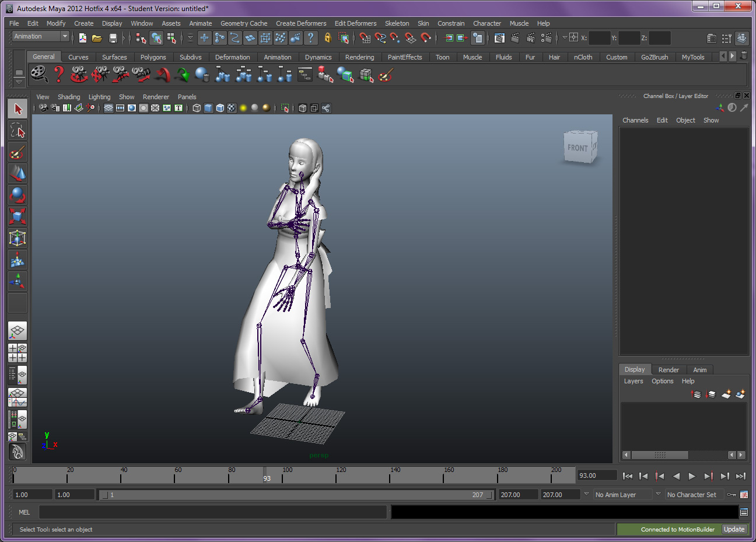This screenshot has height=542, width=756.
Task: Select the Lasso selection tool
Action: [x=17, y=131]
